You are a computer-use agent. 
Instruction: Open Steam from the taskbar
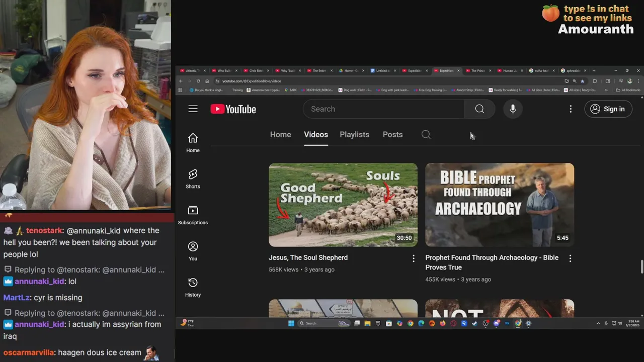click(x=474, y=323)
